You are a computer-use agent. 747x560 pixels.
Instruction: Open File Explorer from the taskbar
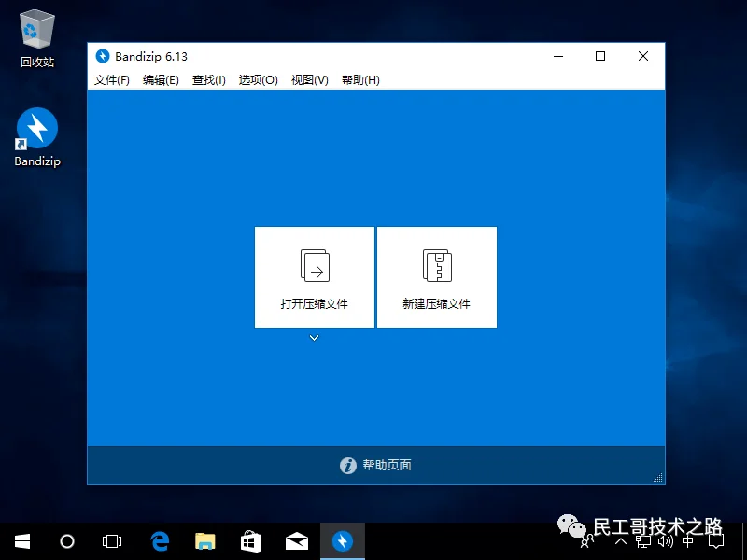[204, 541]
